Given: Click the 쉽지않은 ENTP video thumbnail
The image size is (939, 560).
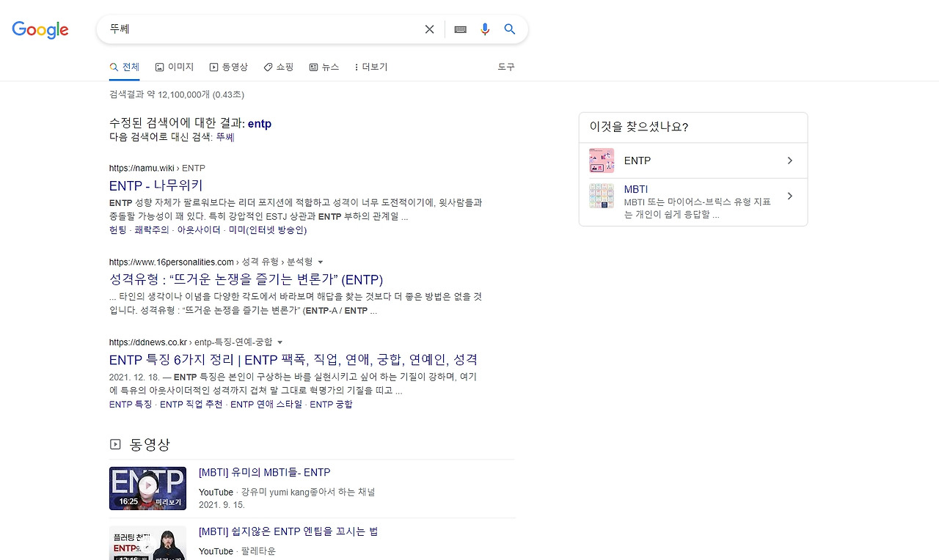Looking at the screenshot, I should [x=147, y=543].
